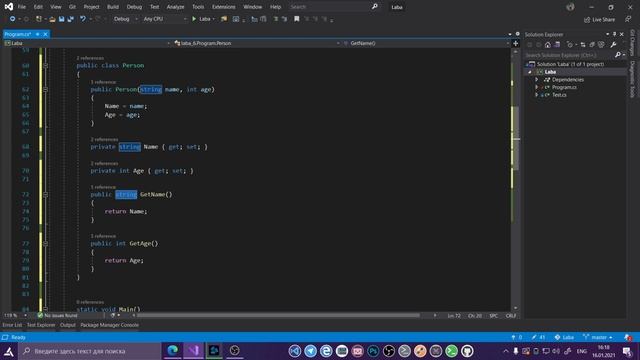640x360 pixels.
Task: Open the Debug configuration dropdown
Action: click(125, 19)
